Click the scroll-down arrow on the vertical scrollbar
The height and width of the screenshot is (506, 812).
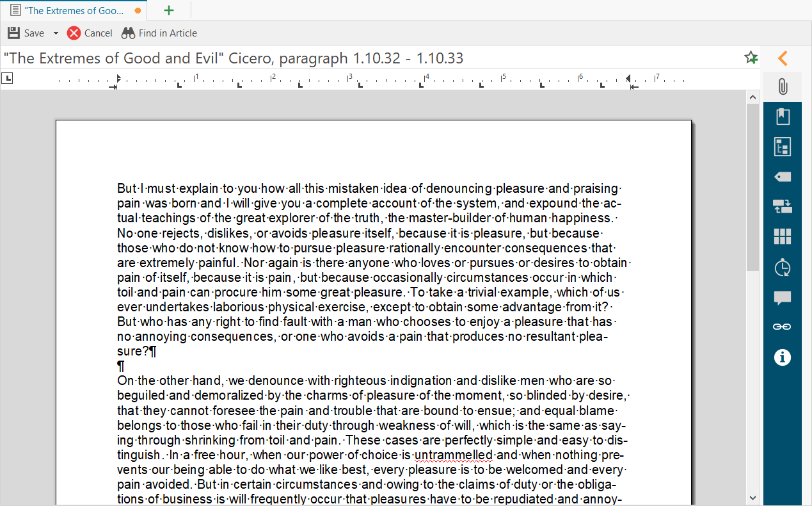(x=752, y=498)
